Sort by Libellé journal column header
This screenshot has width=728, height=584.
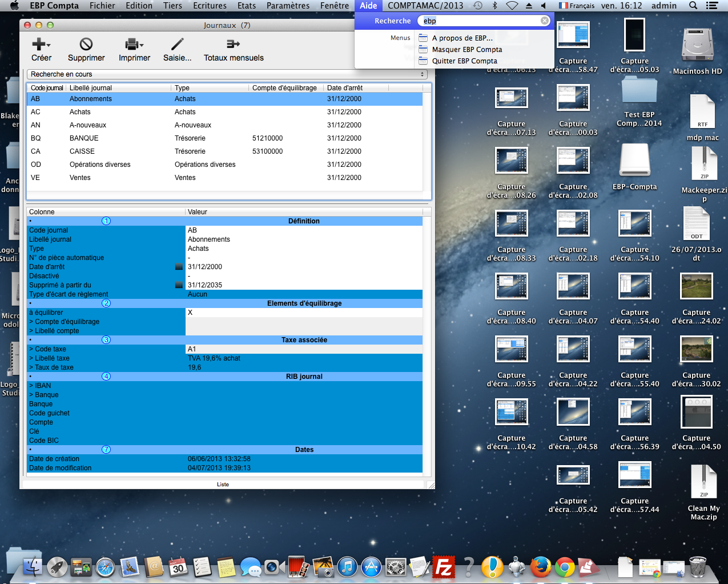pos(119,88)
